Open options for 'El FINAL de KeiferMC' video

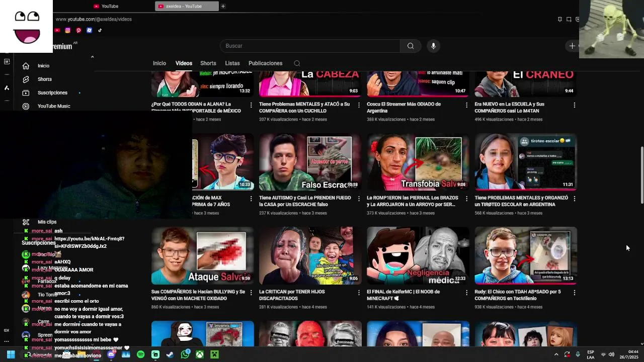coord(466,293)
